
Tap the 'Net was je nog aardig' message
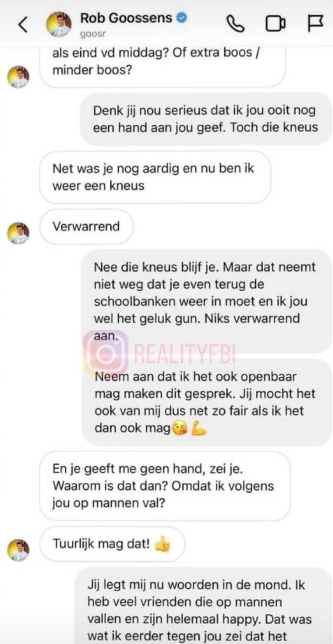point(155,177)
